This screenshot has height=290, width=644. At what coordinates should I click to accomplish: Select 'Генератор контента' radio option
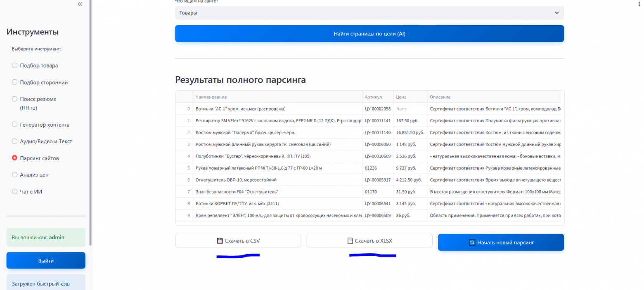point(14,124)
